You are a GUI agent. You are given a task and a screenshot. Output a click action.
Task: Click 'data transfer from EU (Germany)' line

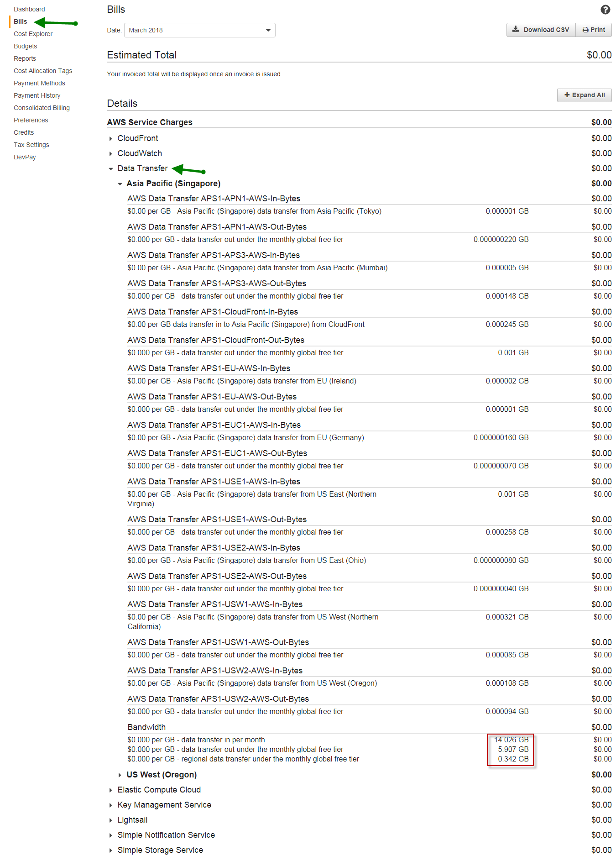(245, 437)
